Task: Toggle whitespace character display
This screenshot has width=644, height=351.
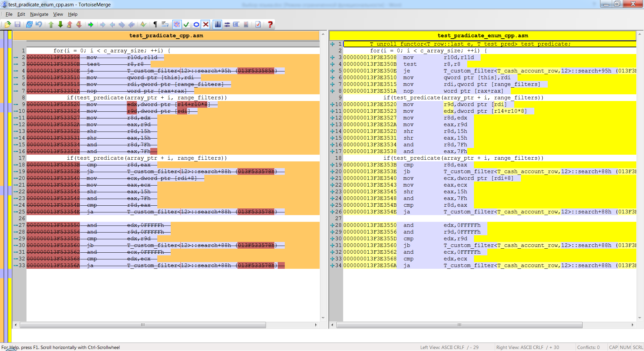Action: click(155, 24)
